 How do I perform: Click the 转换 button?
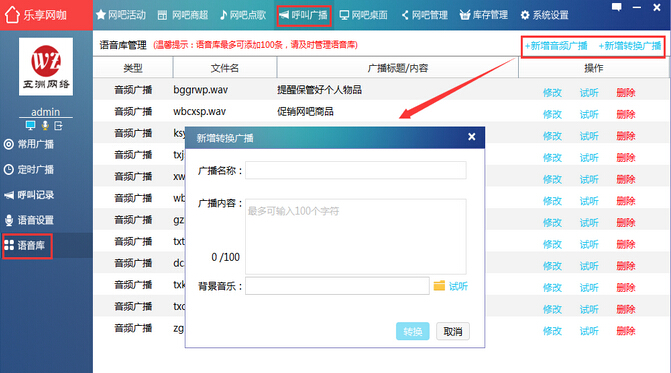pyautogui.click(x=413, y=332)
